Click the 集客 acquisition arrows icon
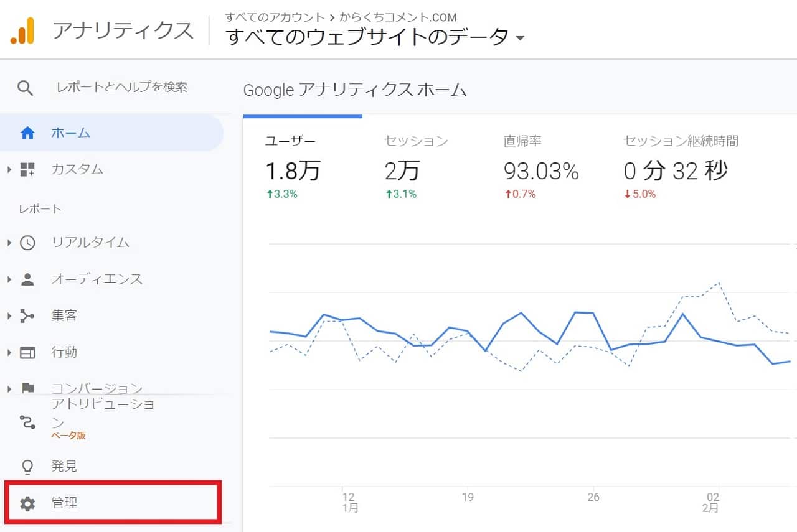The height and width of the screenshot is (532, 797). 27,316
